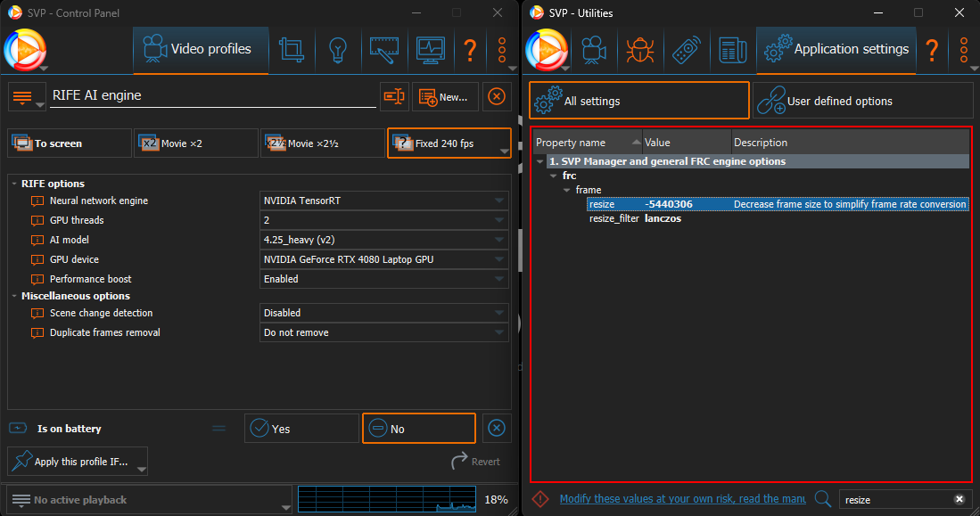Screen dimensions: 980x516
Task: Click the rename profile icon
Action: 394,97
